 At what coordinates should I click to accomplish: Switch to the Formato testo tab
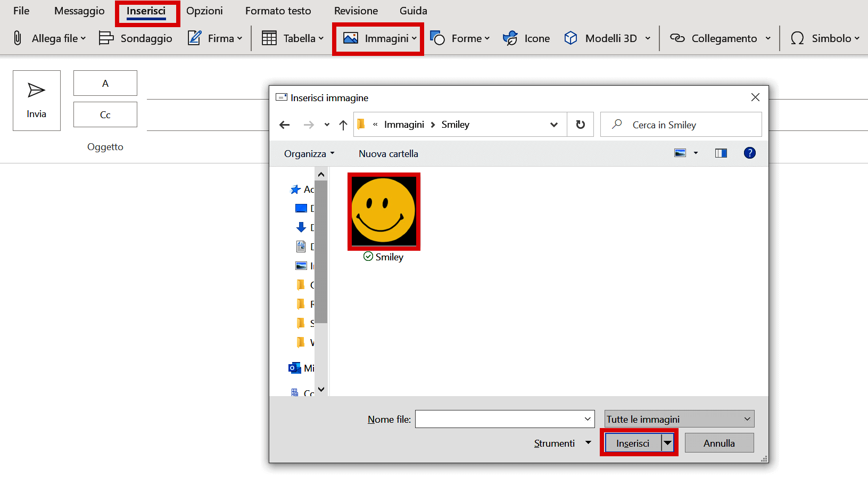278,10
